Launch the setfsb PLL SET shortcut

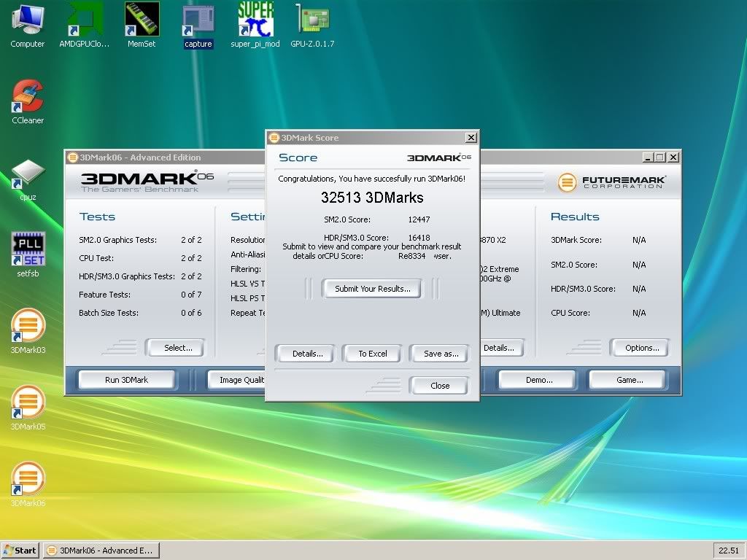28,254
